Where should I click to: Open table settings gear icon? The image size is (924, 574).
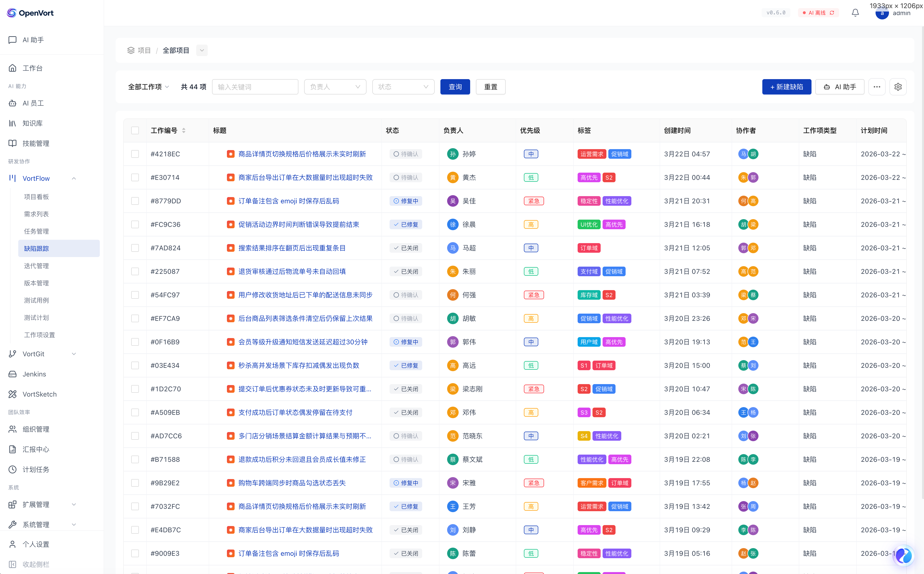click(898, 87)
